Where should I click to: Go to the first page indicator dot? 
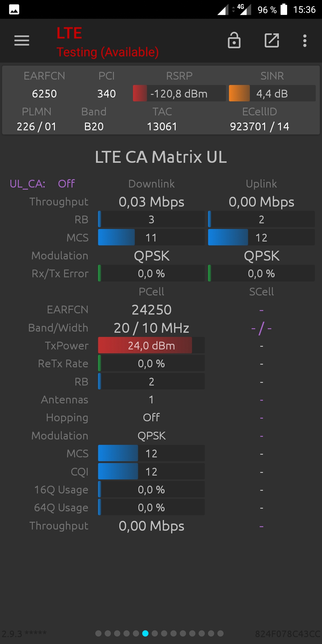click(98, 633)
